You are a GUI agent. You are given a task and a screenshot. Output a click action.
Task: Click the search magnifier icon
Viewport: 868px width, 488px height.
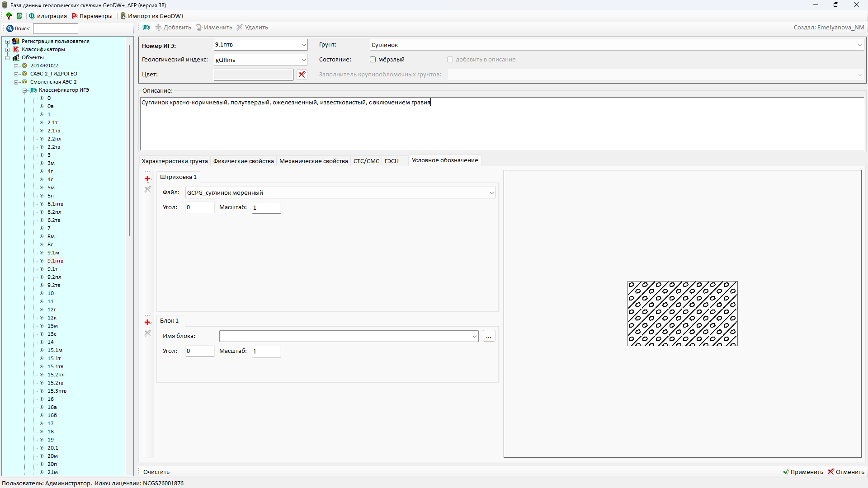tap(9, 28)
